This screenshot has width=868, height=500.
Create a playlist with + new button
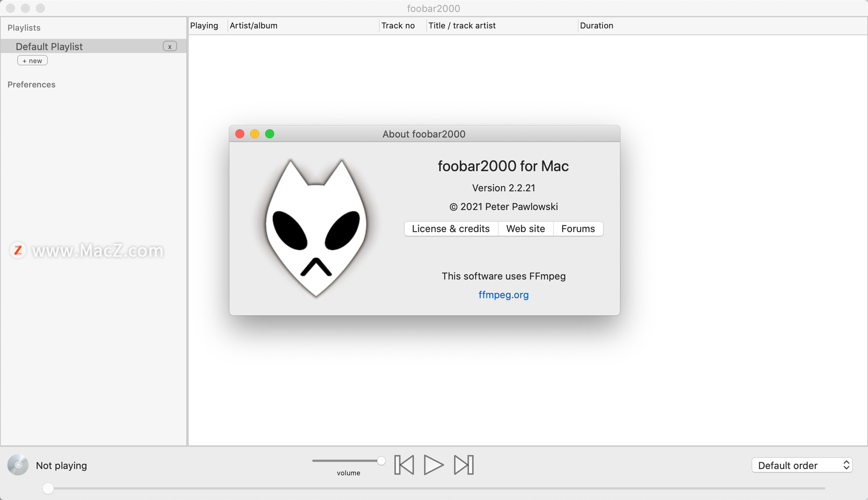coord(32,61)
